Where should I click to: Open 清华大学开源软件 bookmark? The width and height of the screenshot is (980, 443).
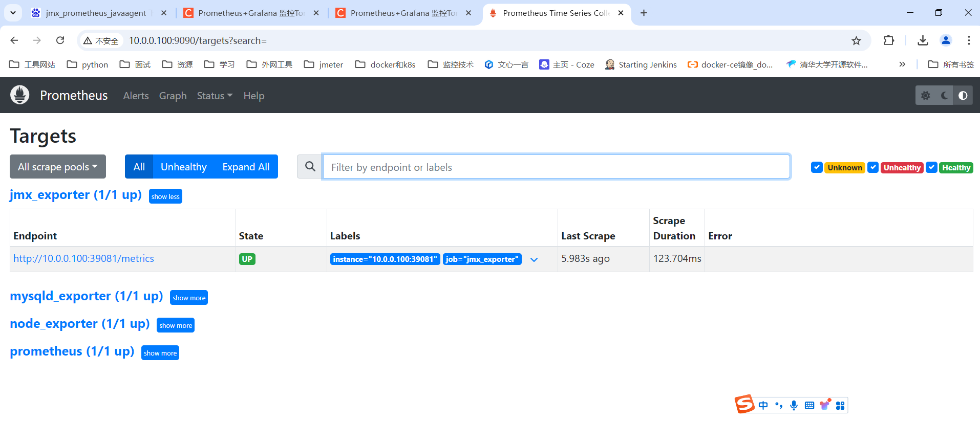coord(827,64)
